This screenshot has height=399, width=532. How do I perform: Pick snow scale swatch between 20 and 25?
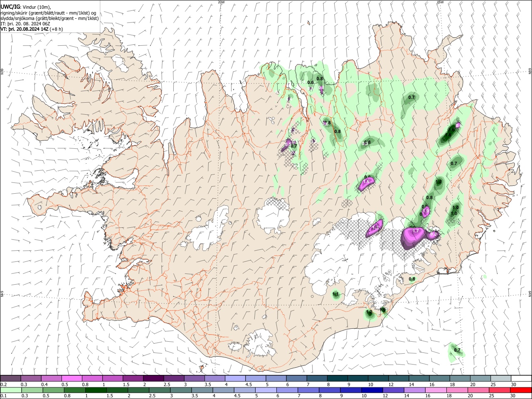point(480,378)
